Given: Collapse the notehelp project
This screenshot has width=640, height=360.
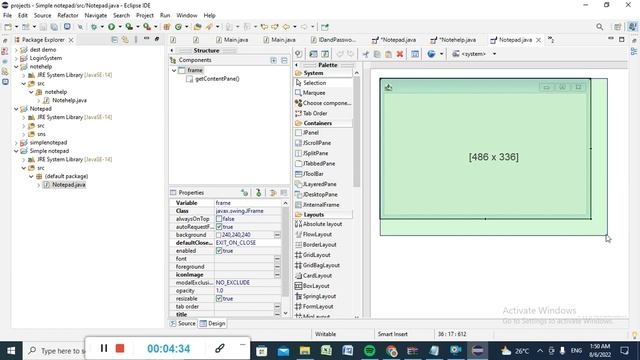Looking at the screenshot, I should pyautogui.click(x=16, y=67).
